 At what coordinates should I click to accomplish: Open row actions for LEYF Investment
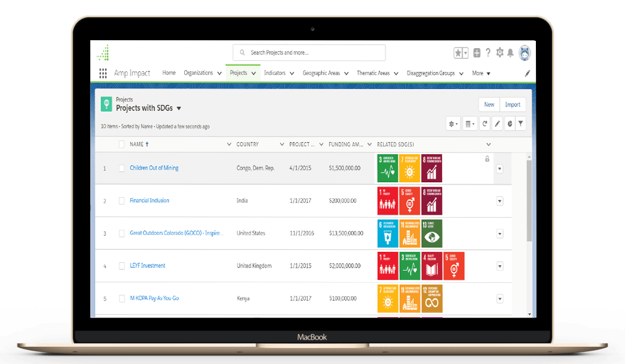point(499,266)
